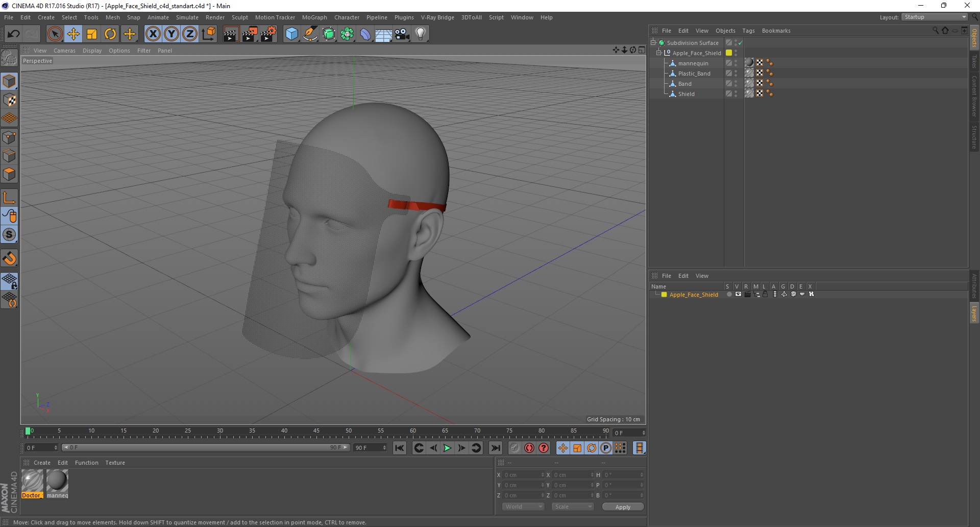Activate the Rotate tool
Image resolution: width=980 pixels, height=527 pixels.
click(x=110, y=34)
